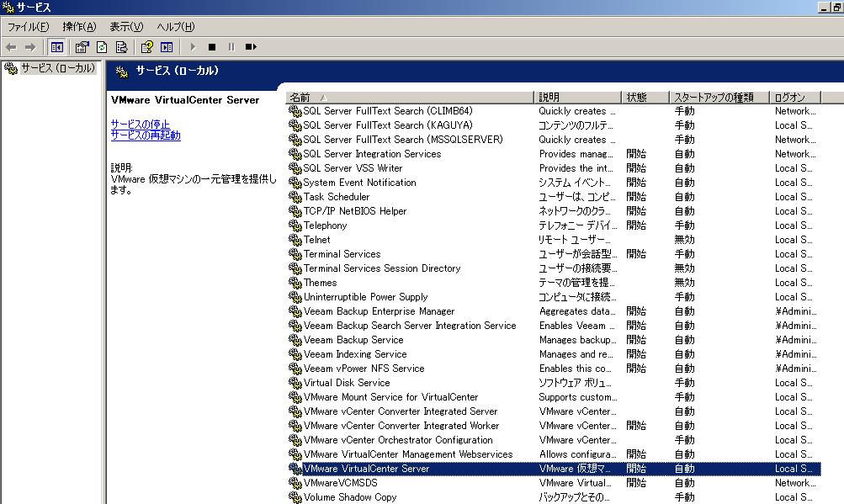The height and width of the screenshot is (504, 844).
Task: Sort by the 説明 column header
Action: [578, 98]
